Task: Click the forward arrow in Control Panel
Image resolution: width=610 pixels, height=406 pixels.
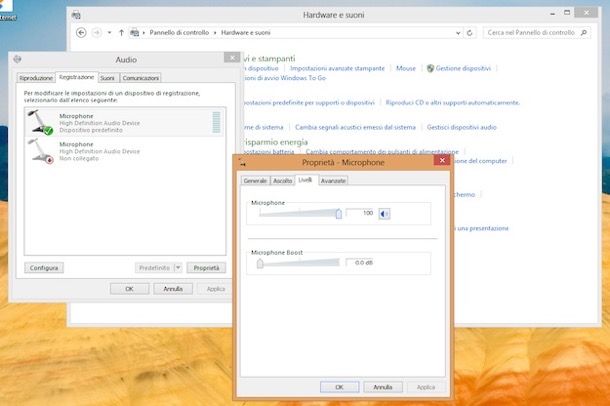Action: tap(98, 33)
